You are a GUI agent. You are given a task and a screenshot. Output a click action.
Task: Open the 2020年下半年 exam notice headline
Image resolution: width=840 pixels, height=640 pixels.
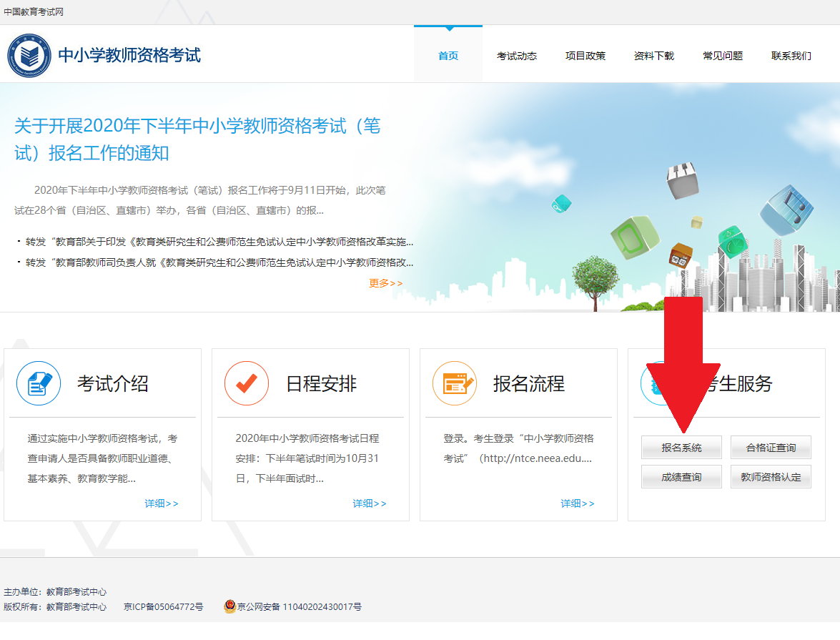197,139
